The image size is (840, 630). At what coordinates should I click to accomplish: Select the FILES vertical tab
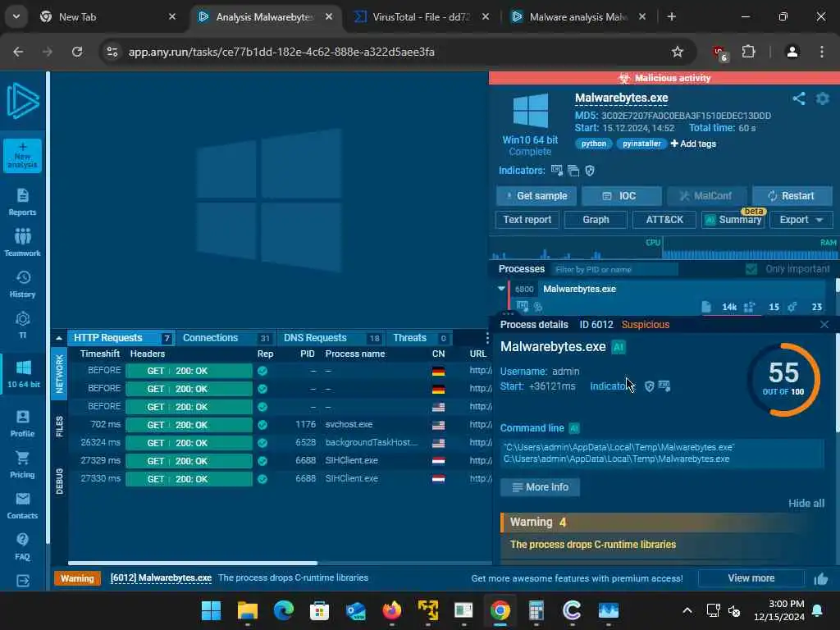coord(59,427)
